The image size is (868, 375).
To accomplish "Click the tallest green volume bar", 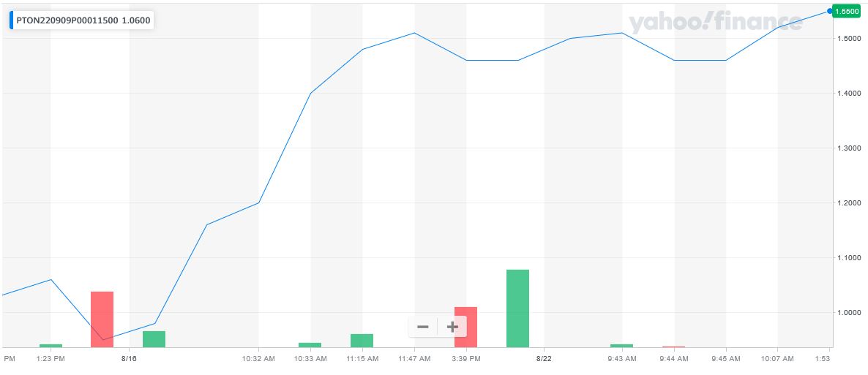I will tap(517, 308).
